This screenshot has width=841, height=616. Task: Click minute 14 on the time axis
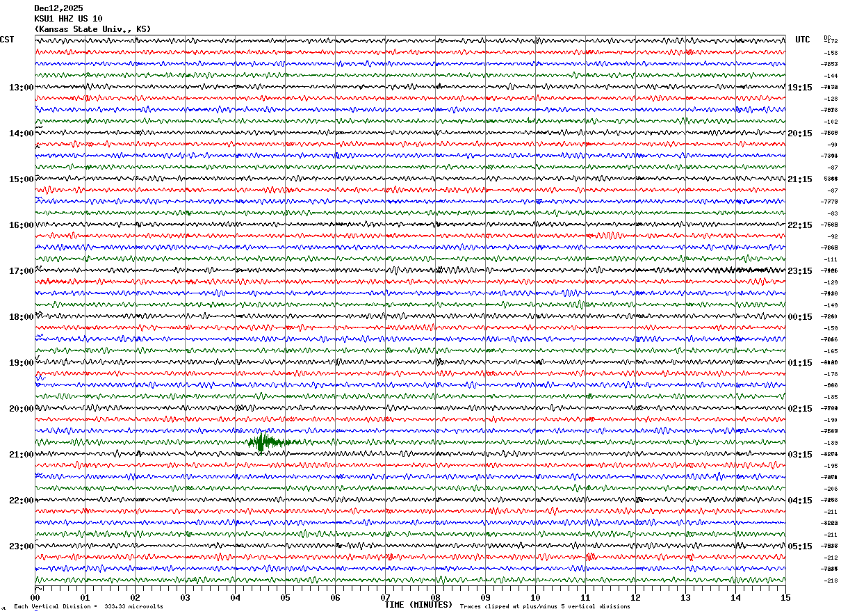[x=736, y=597]
